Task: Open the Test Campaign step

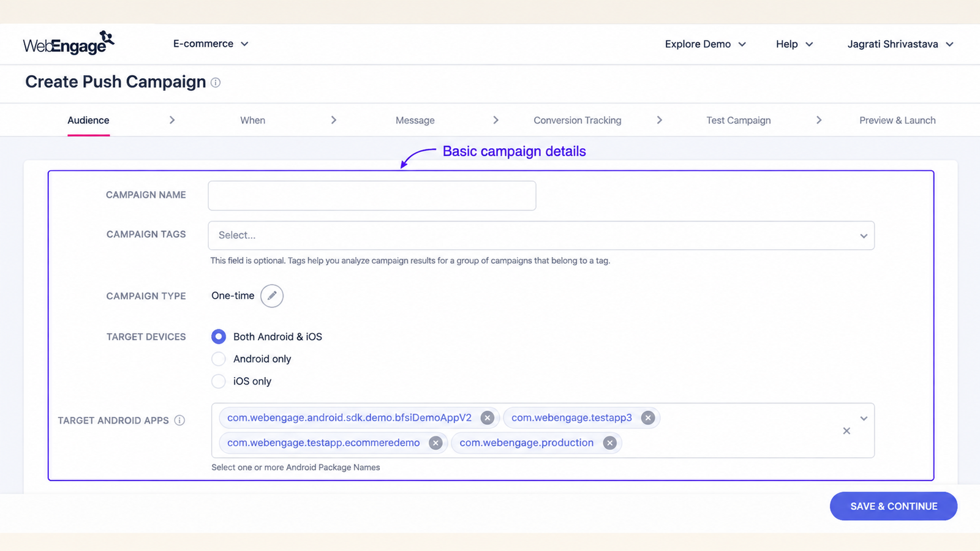Action: (x=739, y=121)
